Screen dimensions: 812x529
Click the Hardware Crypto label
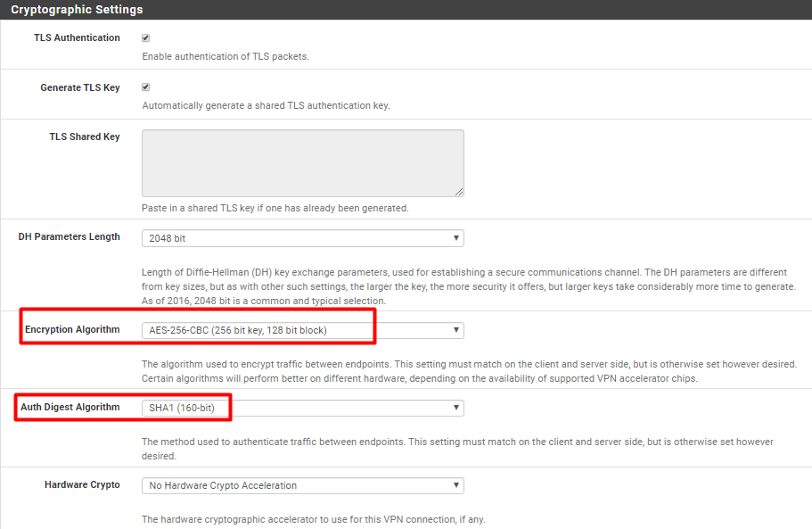[x=82, y=484]
